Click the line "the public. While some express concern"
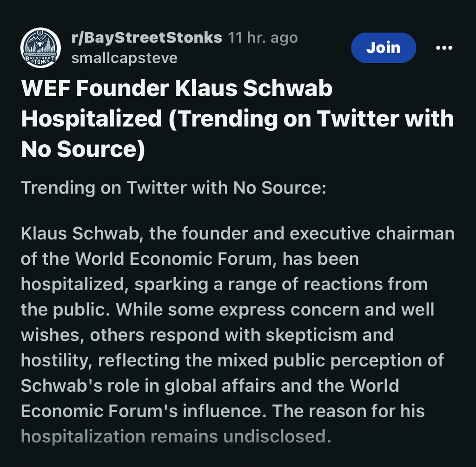The height and width of the screenshot is (467, 476). coord(228,310)
